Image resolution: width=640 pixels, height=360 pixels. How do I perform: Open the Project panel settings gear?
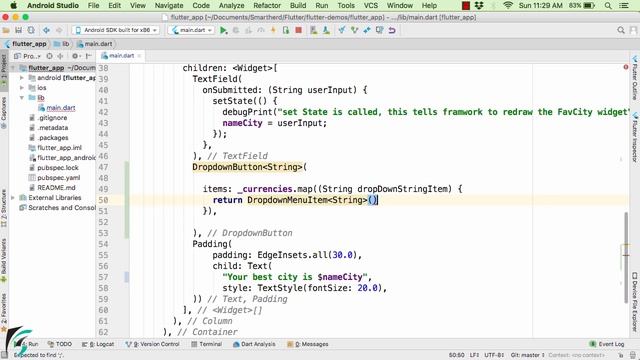[76, 56]
